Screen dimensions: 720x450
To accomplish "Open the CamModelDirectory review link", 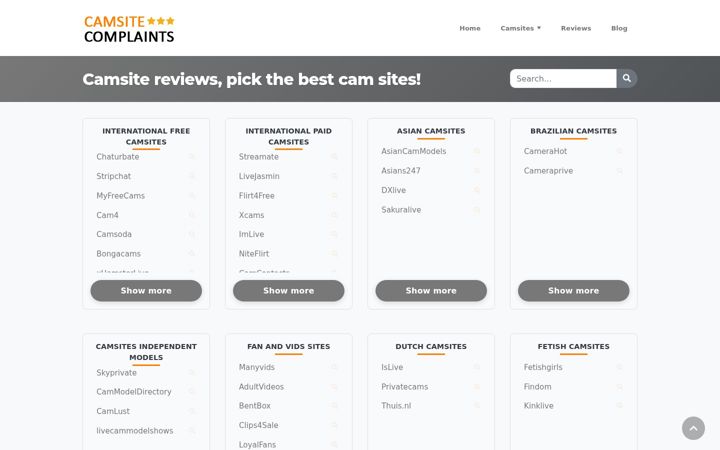I will [x=134, y=392].
